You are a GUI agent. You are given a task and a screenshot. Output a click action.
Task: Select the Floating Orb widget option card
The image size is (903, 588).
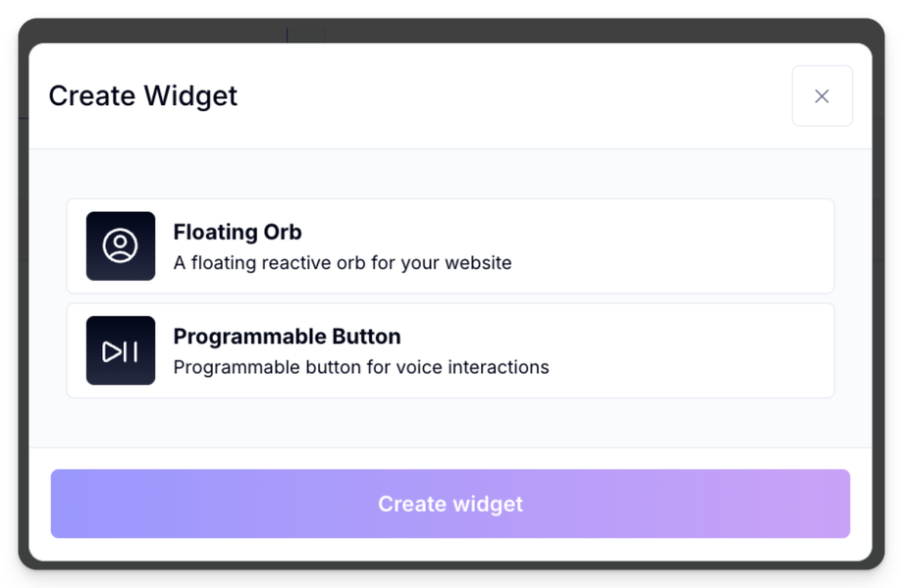[451, 246]
